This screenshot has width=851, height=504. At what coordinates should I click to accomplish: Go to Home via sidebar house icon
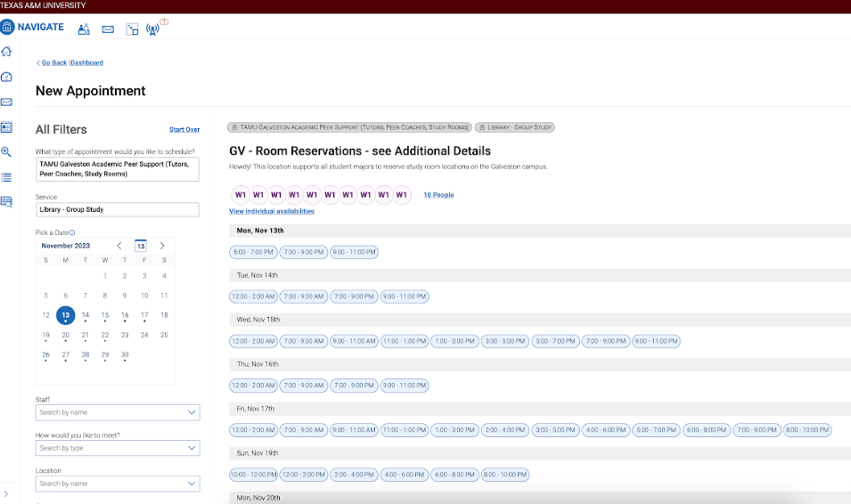point(6,52)
